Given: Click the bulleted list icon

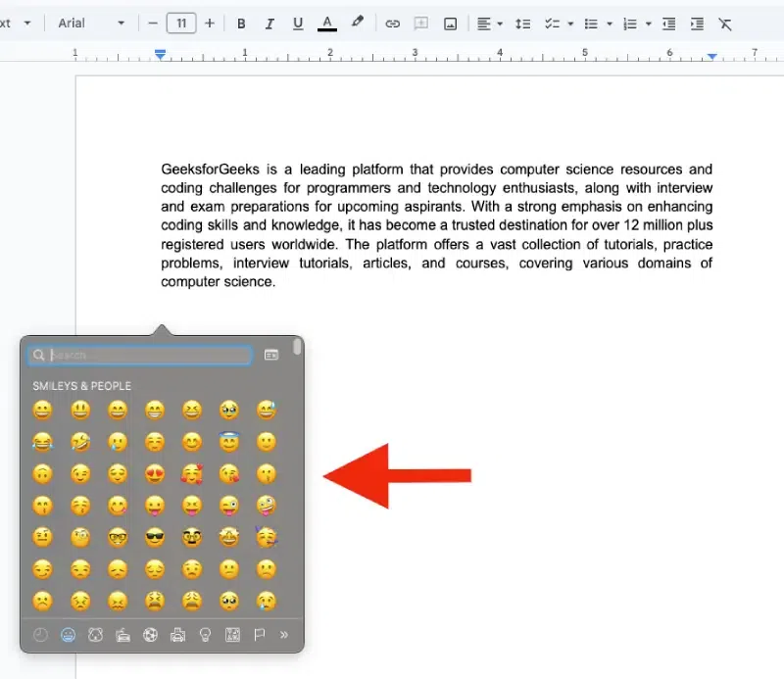Looking at the screenshot, I should pyautogui.click(x=591, y=24).
